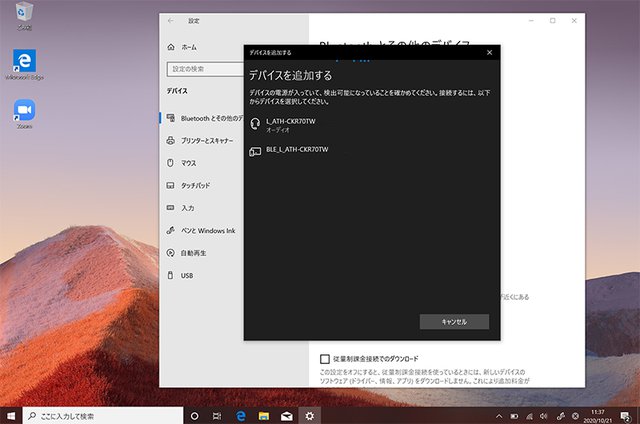Open タッチパッド settings page
The width and height of the screenshot is (640, 424).
pos(194,186)
